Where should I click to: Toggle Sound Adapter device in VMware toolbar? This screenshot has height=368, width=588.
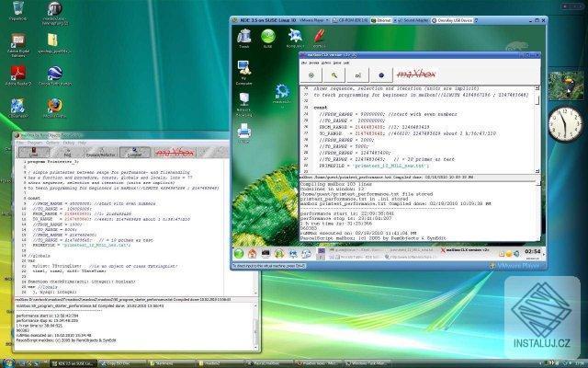click(x=412, y=20)
